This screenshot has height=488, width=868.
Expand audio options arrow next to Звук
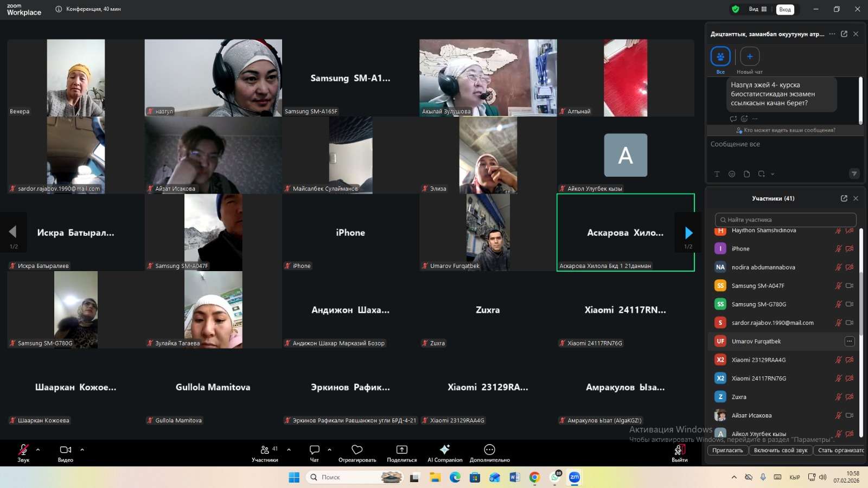coord(38,450)
